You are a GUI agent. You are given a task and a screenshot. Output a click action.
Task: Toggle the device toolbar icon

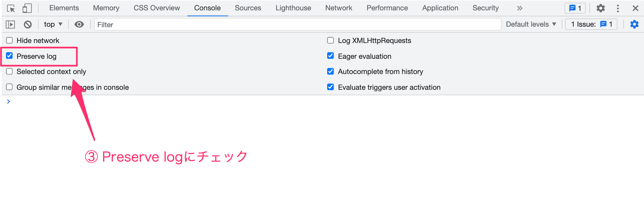[27, 8]
